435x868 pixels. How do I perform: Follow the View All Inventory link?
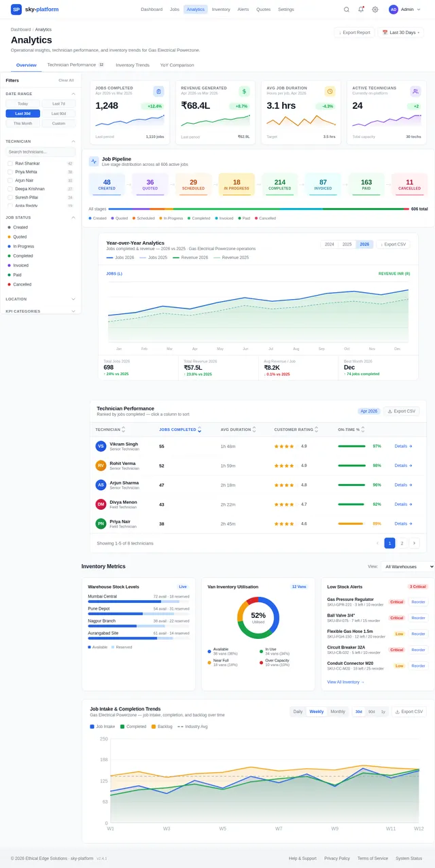345,682
